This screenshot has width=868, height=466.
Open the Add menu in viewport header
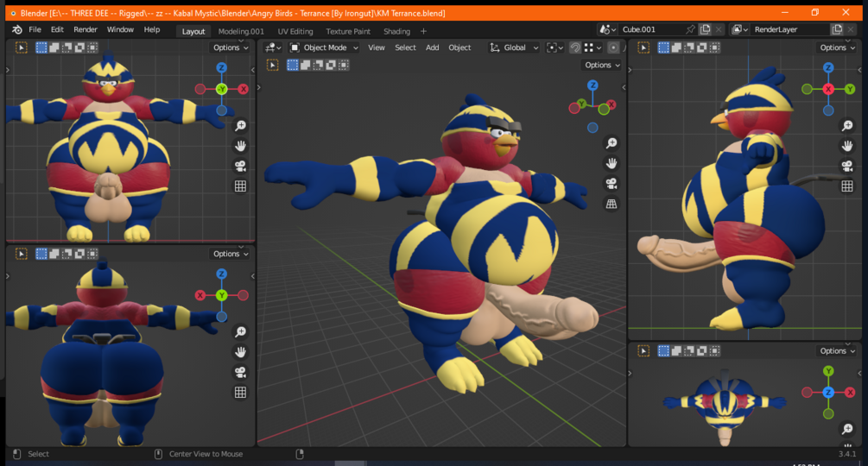point(433,47)
